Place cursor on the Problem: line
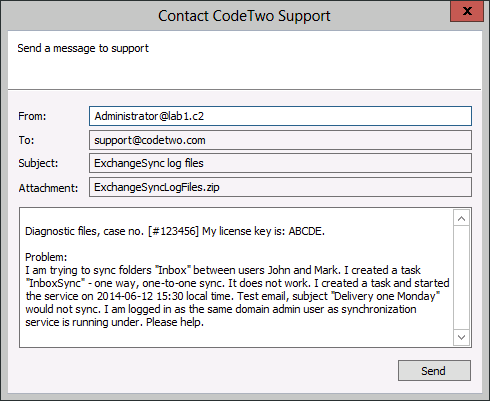The width and height of the screenshot is (490, 401). [x=46, y=257]
